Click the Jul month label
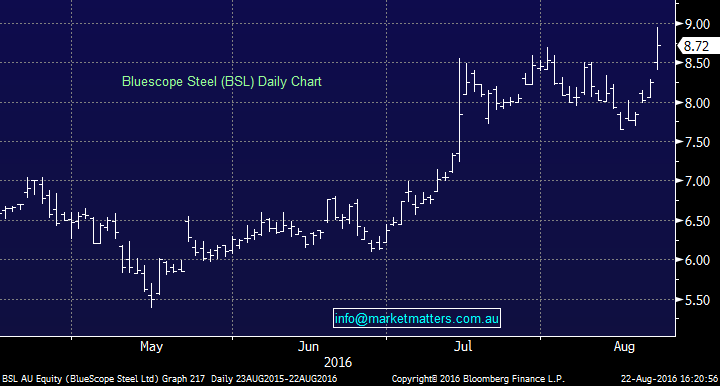This screenshot has width=720, height=386. tap(463, 346)
